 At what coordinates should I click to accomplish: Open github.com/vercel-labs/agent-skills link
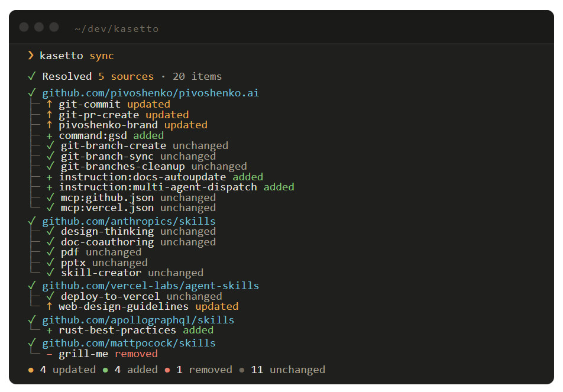[x=150, y=286]
